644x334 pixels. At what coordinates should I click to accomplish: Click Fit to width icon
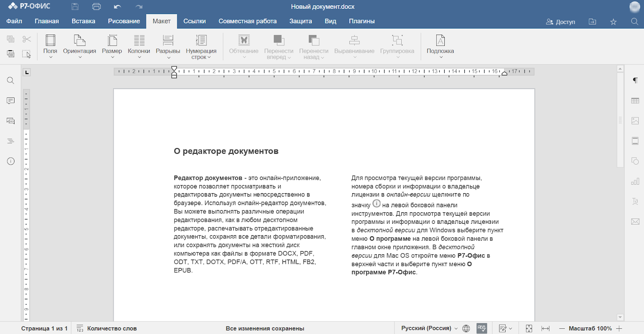pyautogui.click(x=545, y=328)
